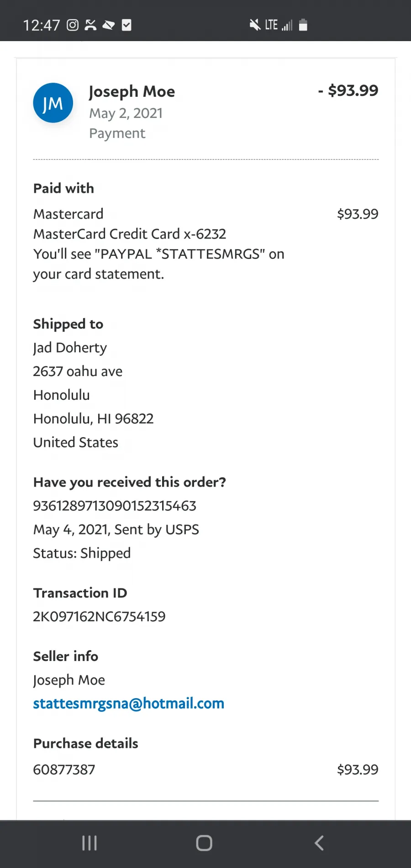Tap the - $93.99 total amount
This screenshot has width=411, height=868.
[x=348, y=90]
